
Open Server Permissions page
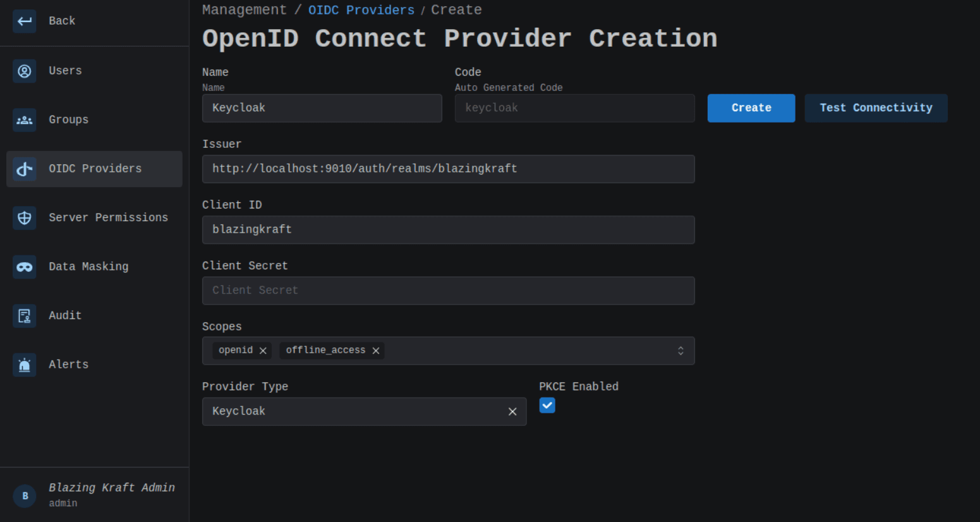(x=95, y=218)
